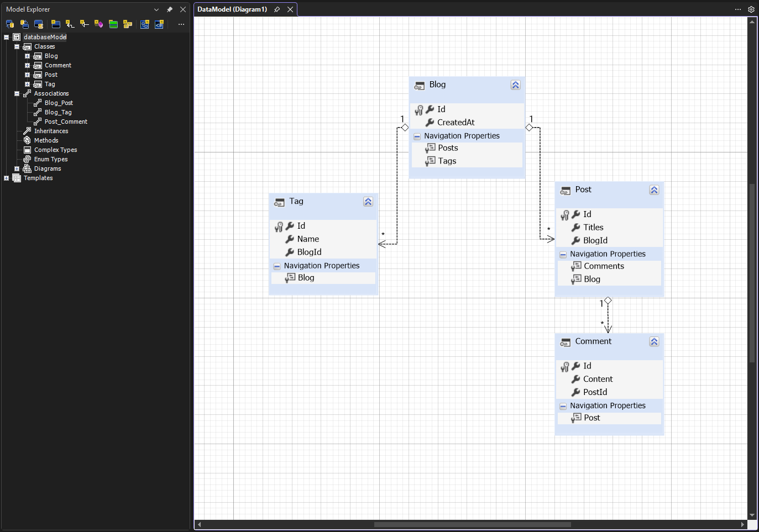Screen dimensions: 759x532
Task: Create a new Template via the <# toolbar icon
Action: click(x=159, y=24)
